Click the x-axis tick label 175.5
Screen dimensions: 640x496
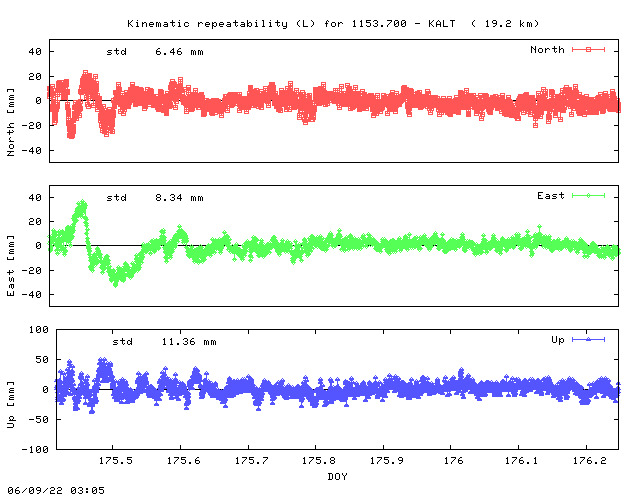click(116, 460)
